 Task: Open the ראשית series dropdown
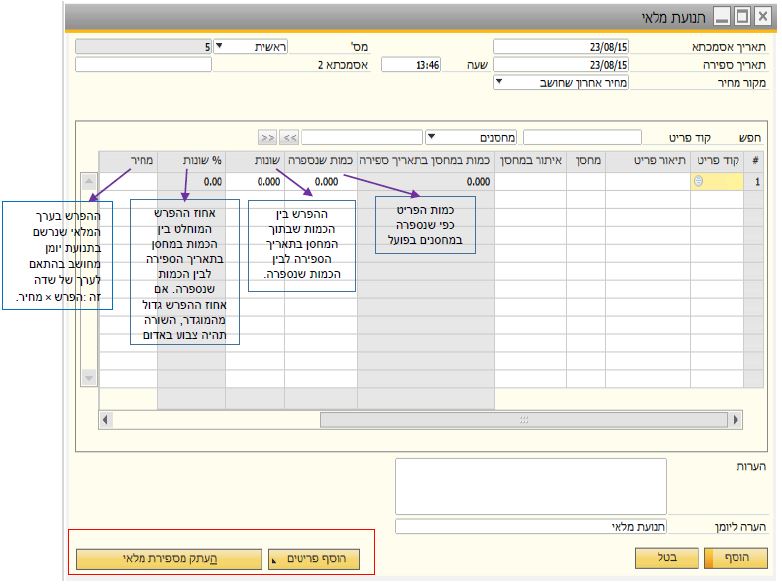click(x=219, y=46)
